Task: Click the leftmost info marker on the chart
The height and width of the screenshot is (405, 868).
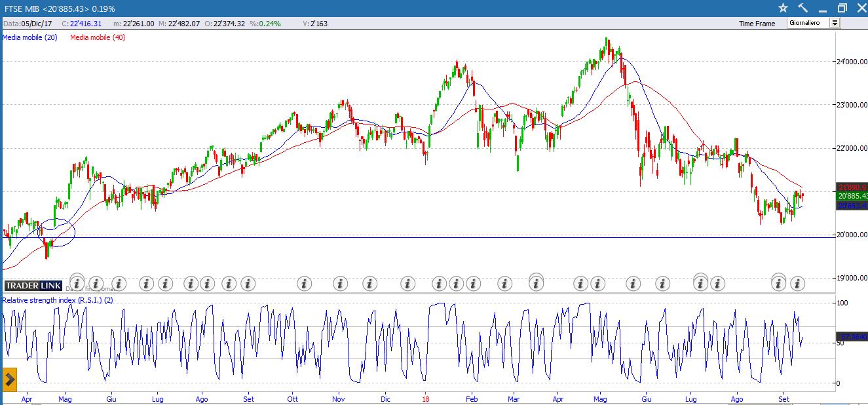Action: coord(77,284)
